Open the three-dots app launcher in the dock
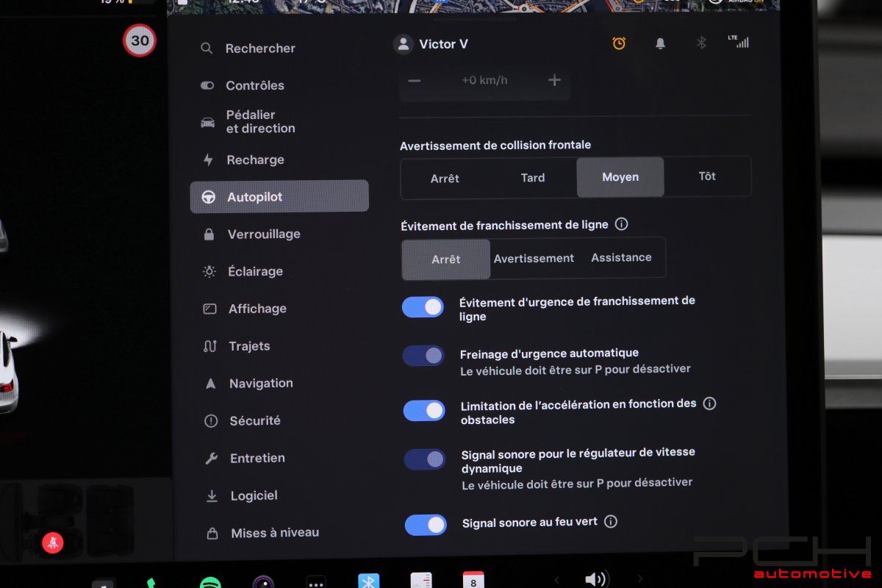 tap(316, 583)
